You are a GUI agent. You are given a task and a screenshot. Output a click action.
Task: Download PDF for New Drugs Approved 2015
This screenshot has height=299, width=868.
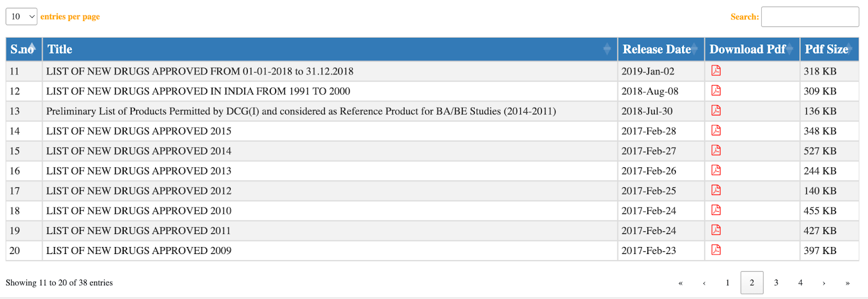[x=716, y=131]
